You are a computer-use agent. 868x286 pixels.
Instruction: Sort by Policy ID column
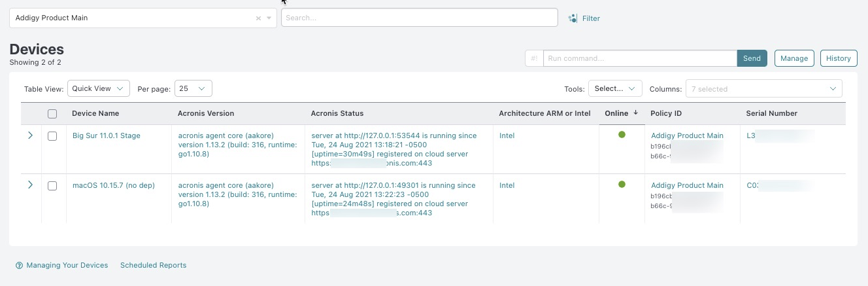pyautogui.click(x=666, y=113)
